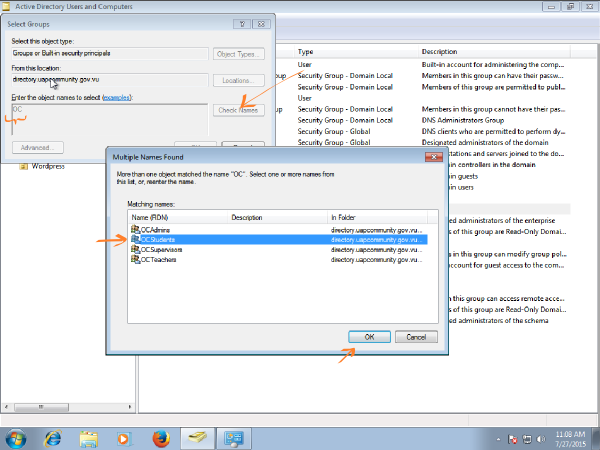Screen dimensions: 600x450
Task: Click the object names input field
Action: point(110,119)
